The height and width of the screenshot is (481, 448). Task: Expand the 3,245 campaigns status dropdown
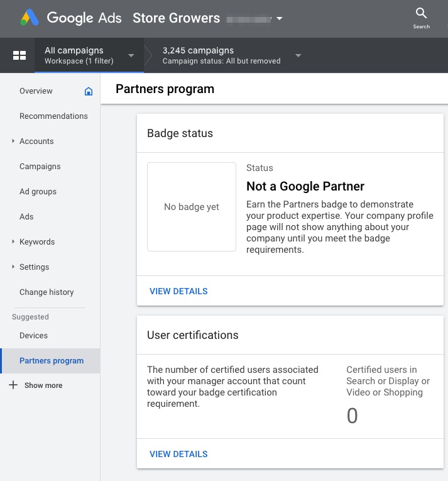coord(298,55)
